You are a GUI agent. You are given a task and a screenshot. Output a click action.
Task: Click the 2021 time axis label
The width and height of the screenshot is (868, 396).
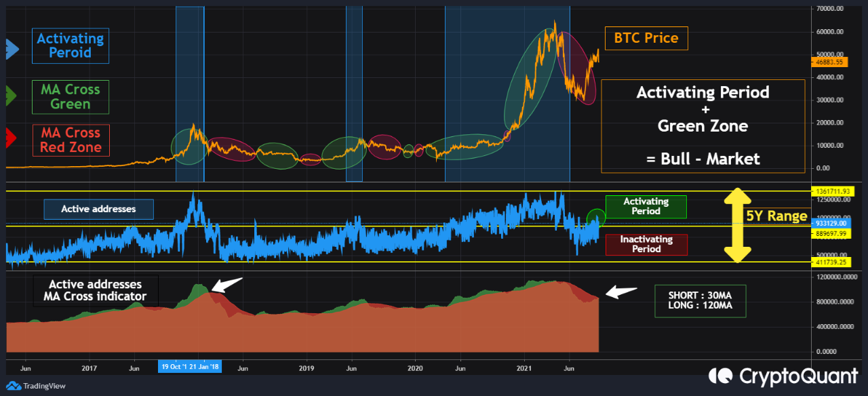(525, 367)
